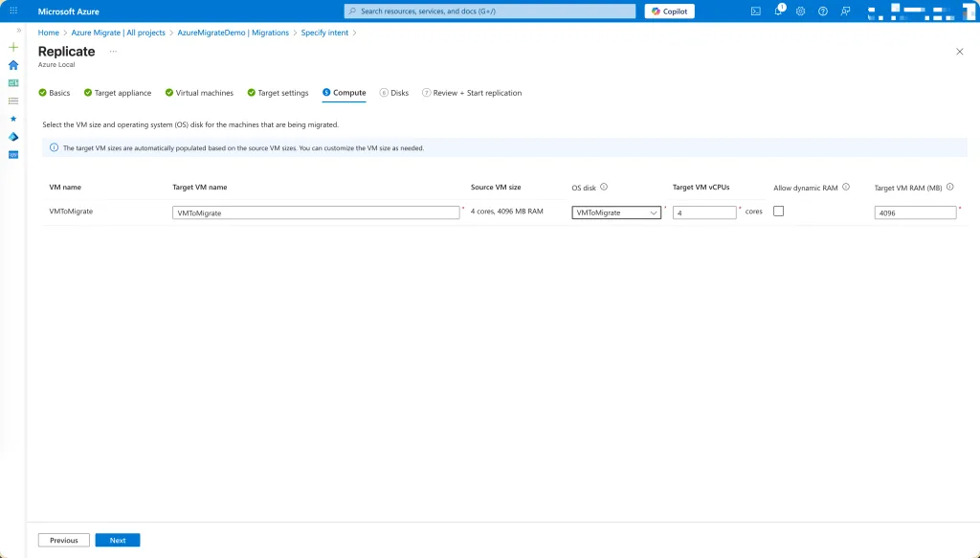Go to the Target settings tab
The image size is (980, 558).
pyautogui.click(x=282, y=93)
